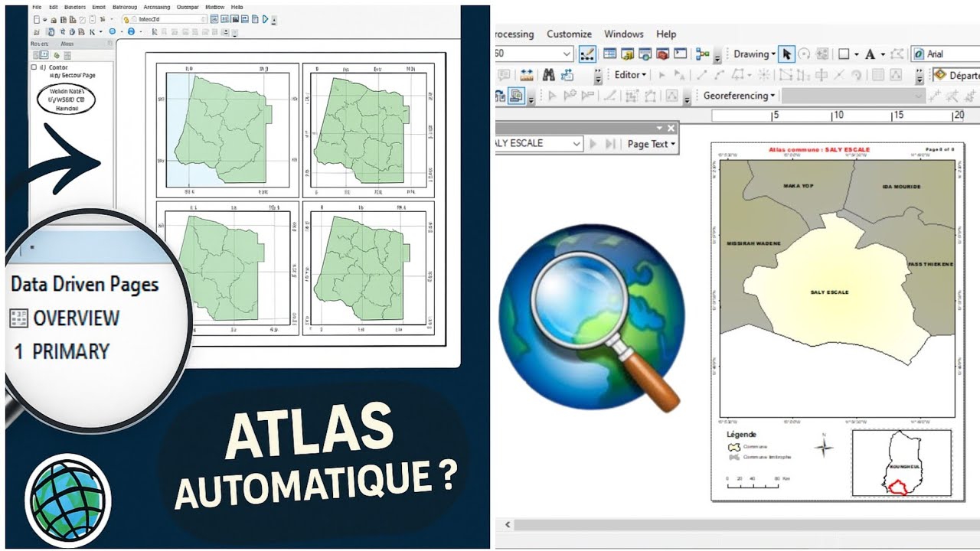Click the Split tool X icon

[x=840, y=75]
